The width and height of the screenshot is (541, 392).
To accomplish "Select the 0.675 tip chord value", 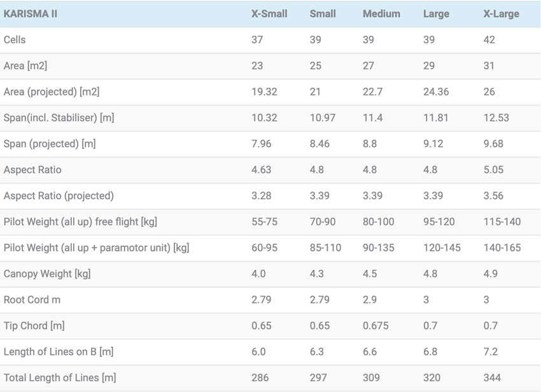I will (376, 326).
